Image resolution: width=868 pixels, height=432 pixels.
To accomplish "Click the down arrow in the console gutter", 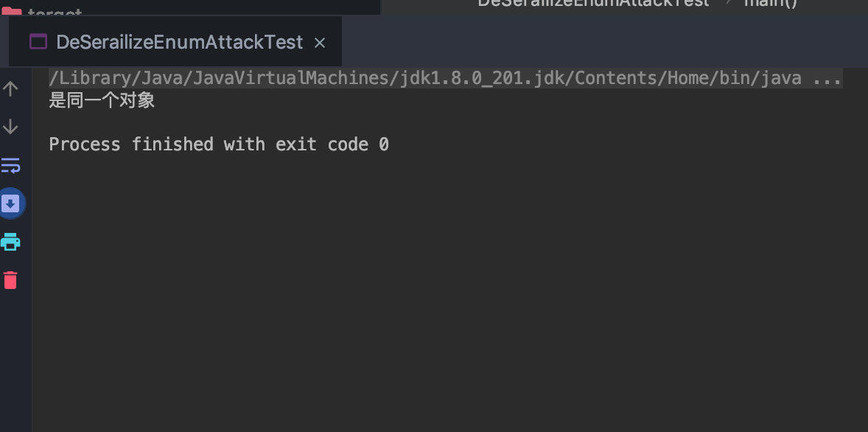I will tap(10, 127).
